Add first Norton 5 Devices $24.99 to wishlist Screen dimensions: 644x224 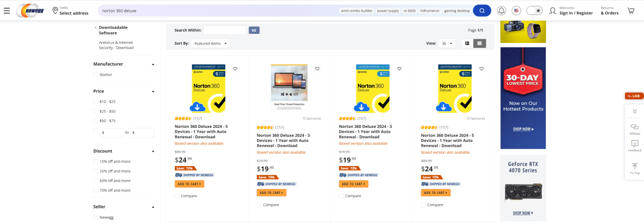click(x=235, y=69)
